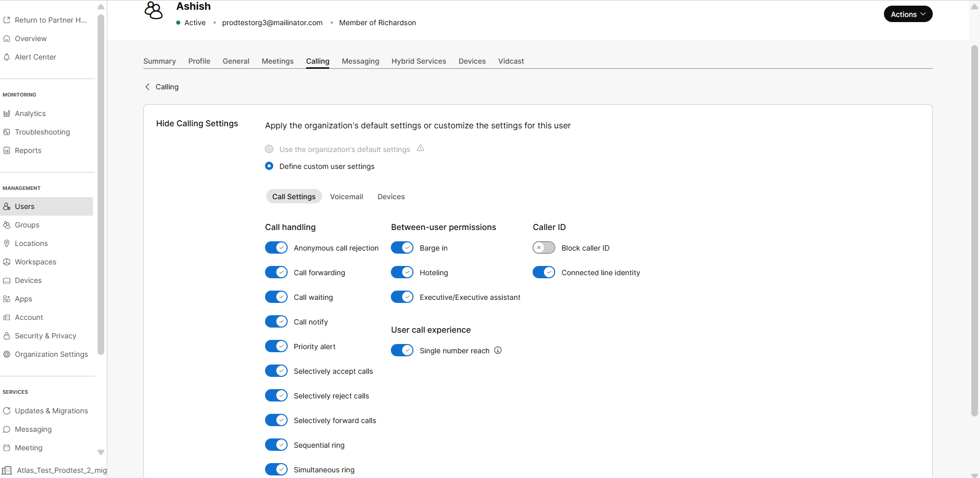The width and height of the screenshot is (980, 478).
Task: Open the Alert Center
Action: tap(35, 57)
